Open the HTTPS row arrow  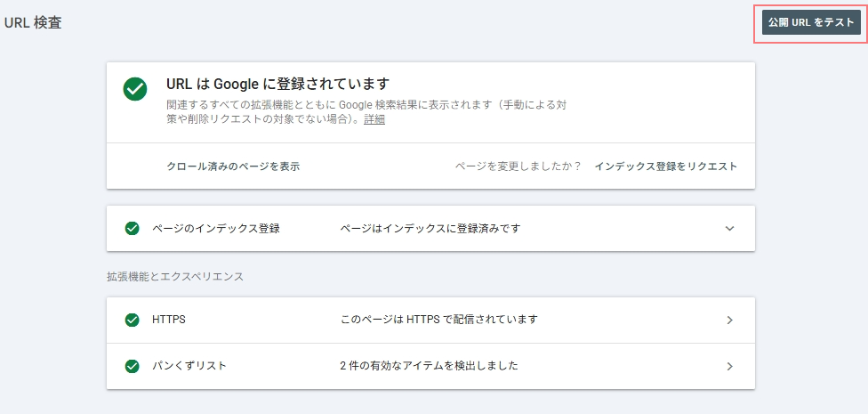coord(729,320)
